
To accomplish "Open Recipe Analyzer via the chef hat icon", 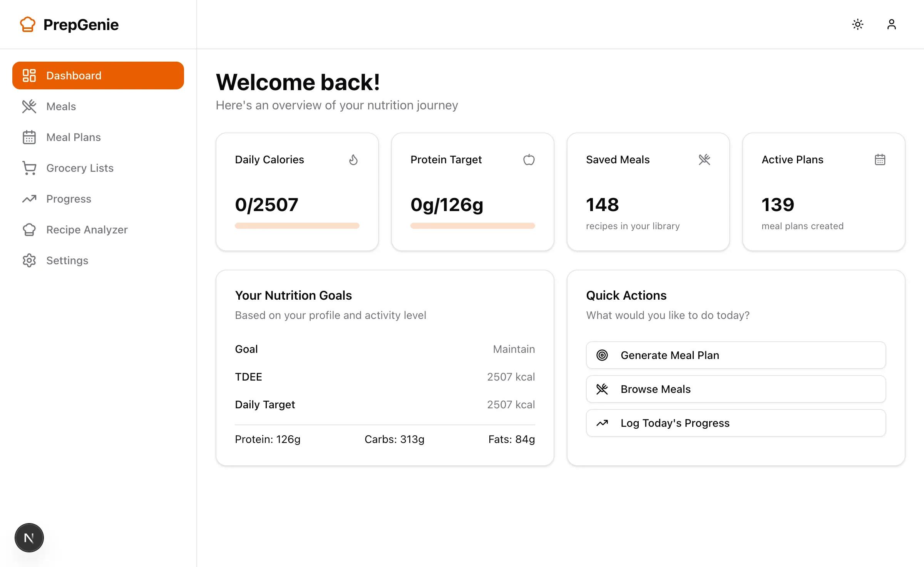I will pos(29,230).
